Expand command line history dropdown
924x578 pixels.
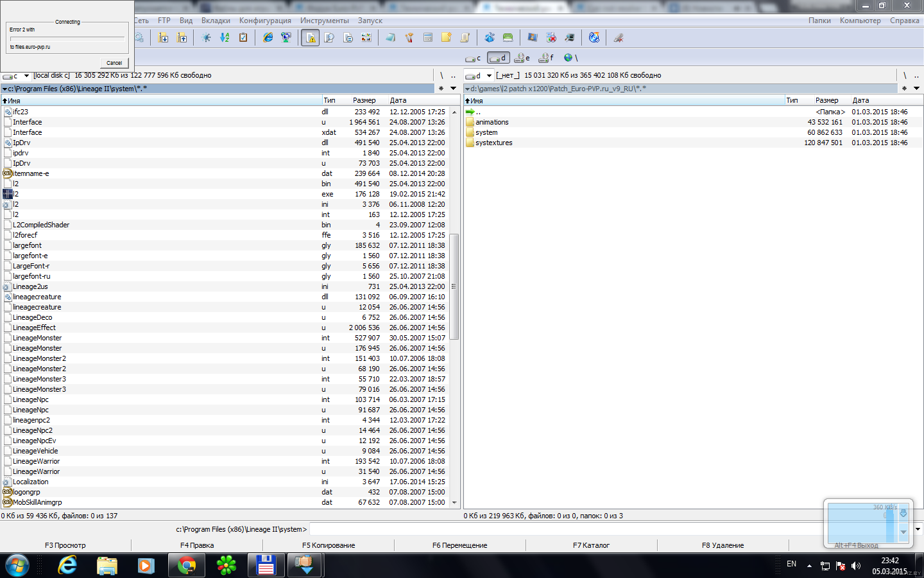click(918, 529)
